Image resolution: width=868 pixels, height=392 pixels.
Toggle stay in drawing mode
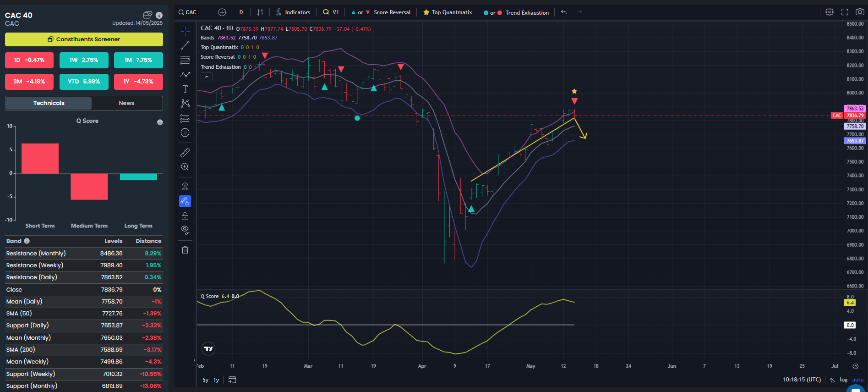(x=185, y=201)
